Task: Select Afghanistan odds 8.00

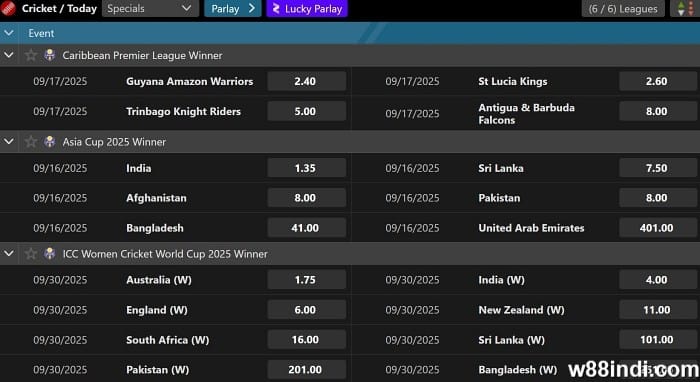Action: click(307, 198)
